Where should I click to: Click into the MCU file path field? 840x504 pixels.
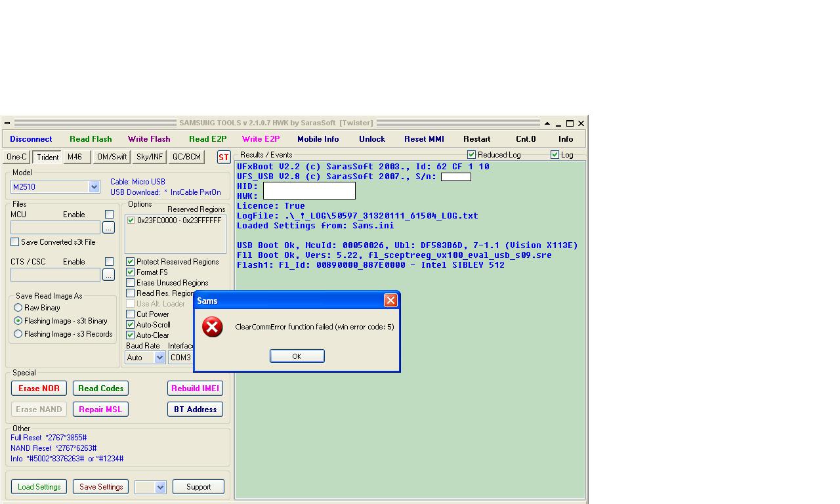(56, 228)
